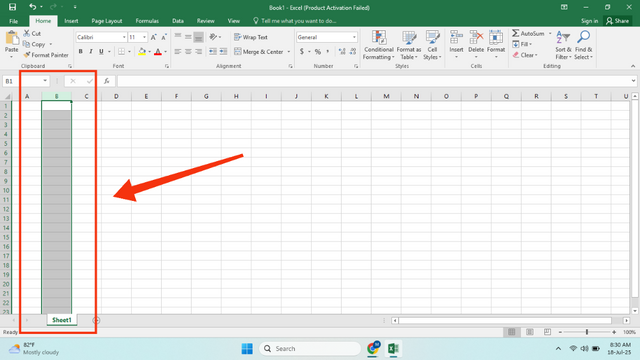The height and width of the screenshot is (360, 640).
Task: Decrease font size with the small A icon
Action: coord(164,37)
